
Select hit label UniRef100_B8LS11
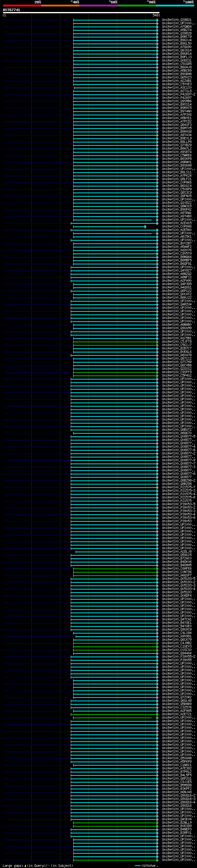(x=177, y=172)
